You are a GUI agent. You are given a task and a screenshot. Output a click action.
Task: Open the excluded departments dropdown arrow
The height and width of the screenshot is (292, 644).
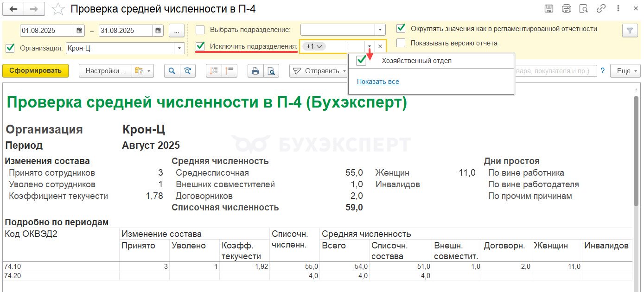click(x=370, y=46)
